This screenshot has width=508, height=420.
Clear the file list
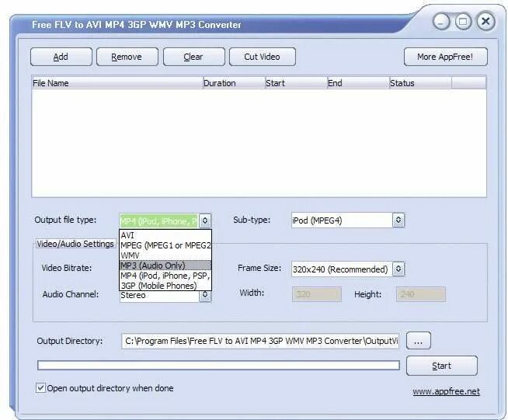(x=193, y=57)
